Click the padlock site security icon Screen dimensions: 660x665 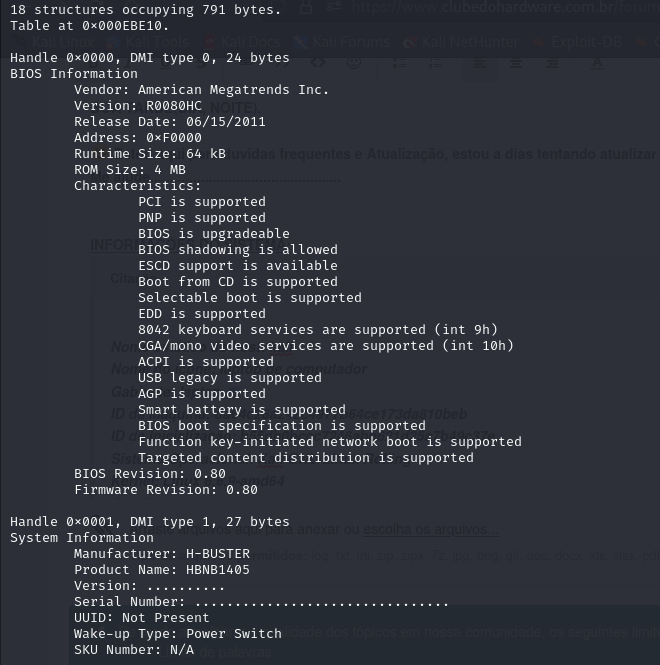pos(306,6)
